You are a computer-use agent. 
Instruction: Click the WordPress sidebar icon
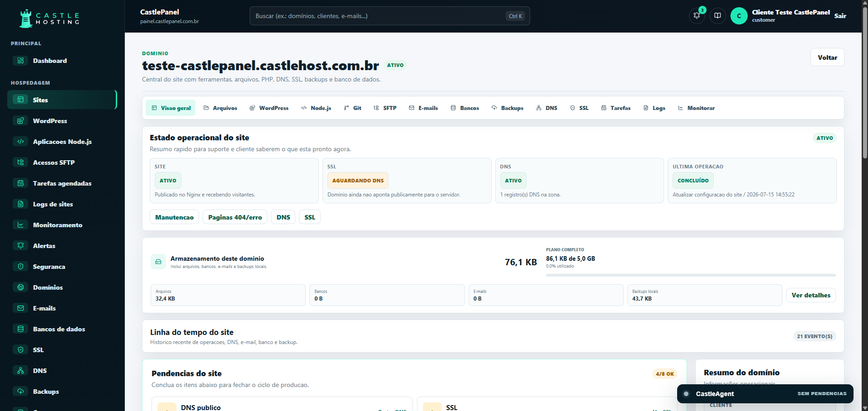[x=20, y=121]
